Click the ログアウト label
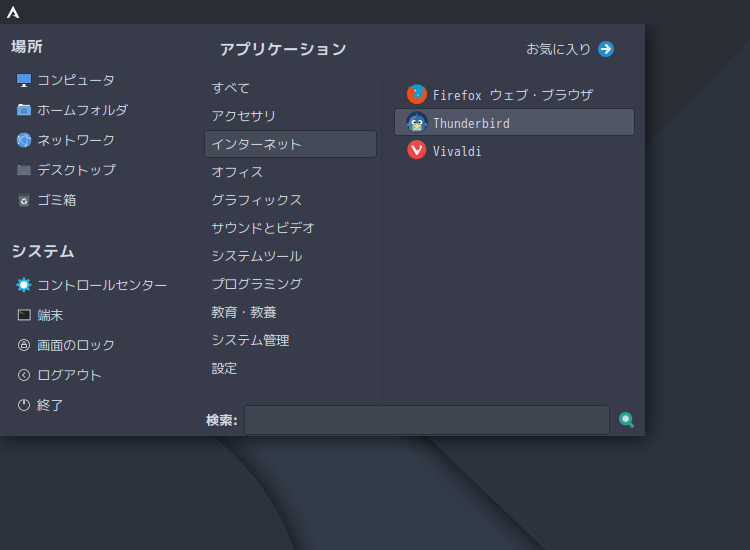Viewport: 750px width, 550px height. pyautogui.click(x=69, y=375)
